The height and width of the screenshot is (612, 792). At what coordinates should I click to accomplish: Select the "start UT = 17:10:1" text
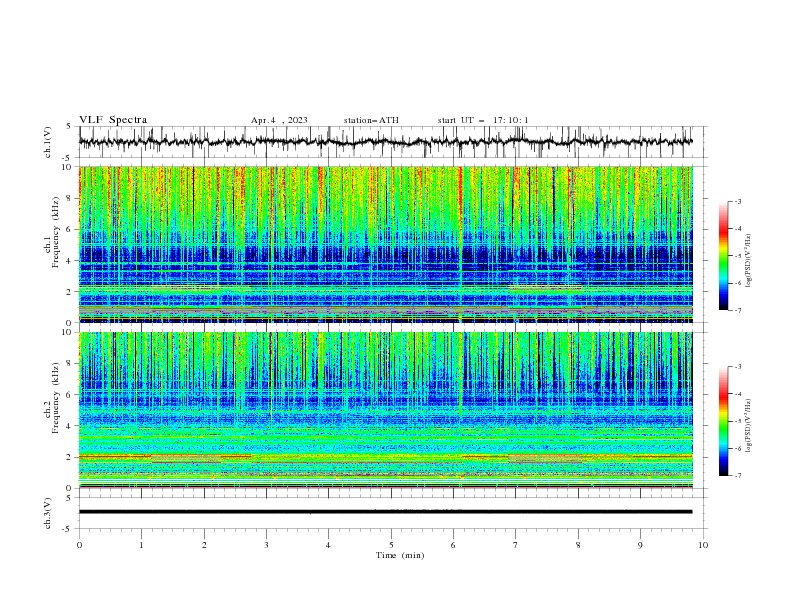pos(483,120)
